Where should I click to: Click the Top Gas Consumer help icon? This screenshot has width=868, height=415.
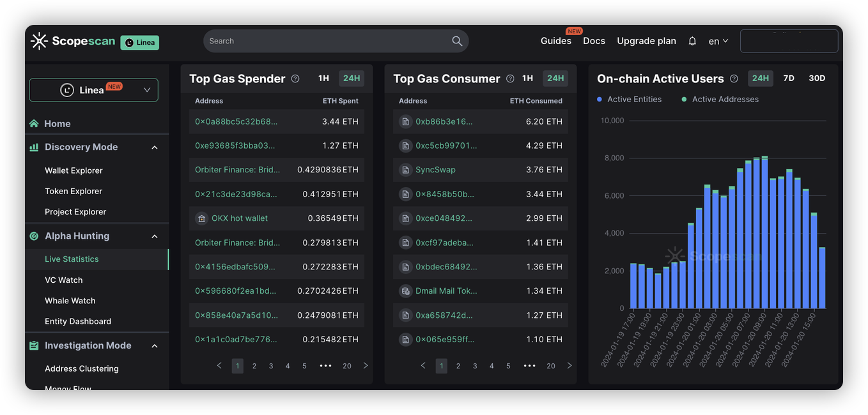pos(510,79)
